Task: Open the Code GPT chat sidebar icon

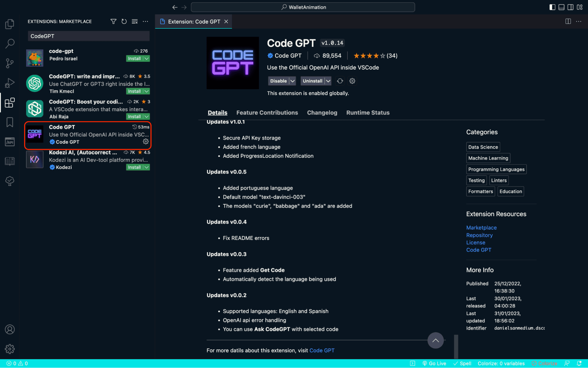Action: click(x=10, y=181)
